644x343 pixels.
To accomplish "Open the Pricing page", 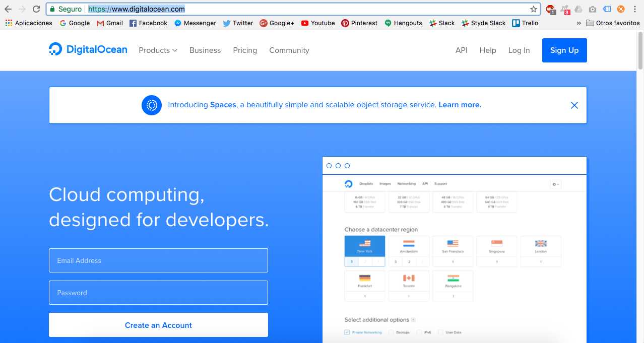I will point(245,50).
